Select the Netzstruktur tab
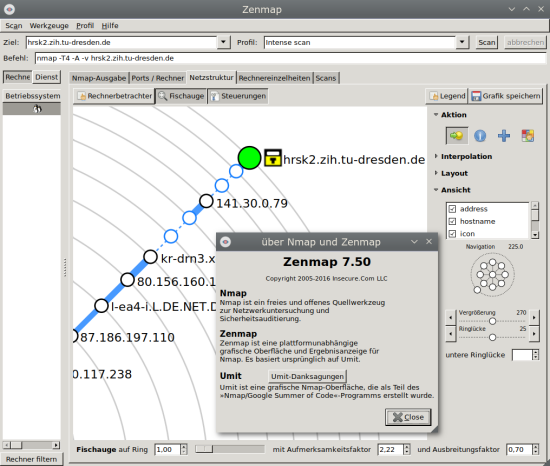 211,77
